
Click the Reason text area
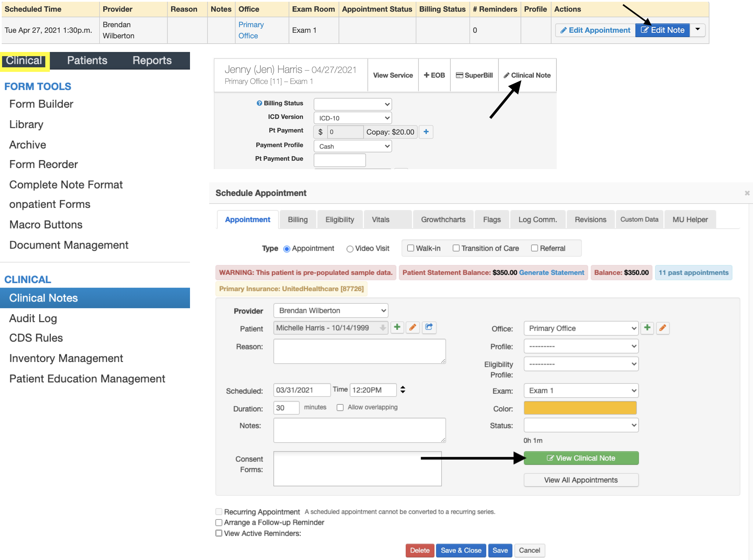click(x=359, y=351)
